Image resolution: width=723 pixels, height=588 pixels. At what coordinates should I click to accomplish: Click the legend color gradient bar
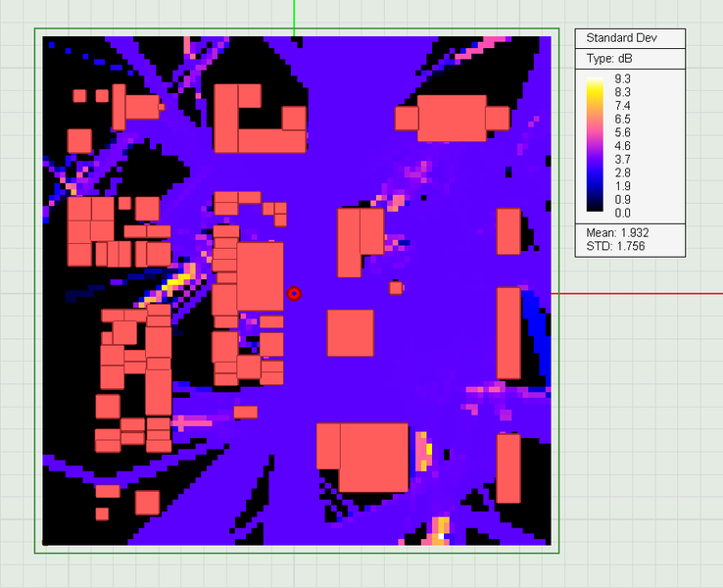pos(595,145)
